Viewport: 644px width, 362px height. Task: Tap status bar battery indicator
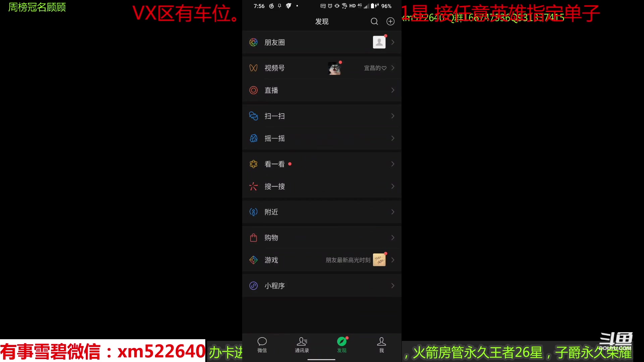point(373,6)
